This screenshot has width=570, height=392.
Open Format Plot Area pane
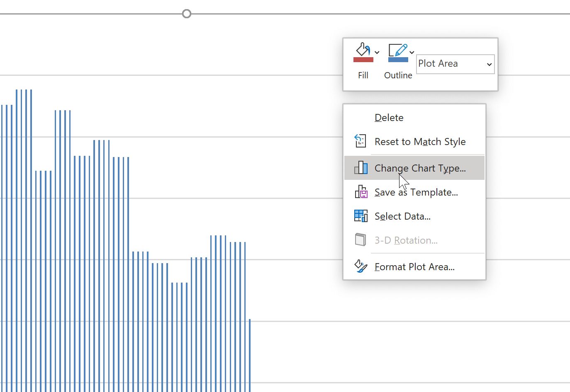pyautogui.click(x=414, y=267)
